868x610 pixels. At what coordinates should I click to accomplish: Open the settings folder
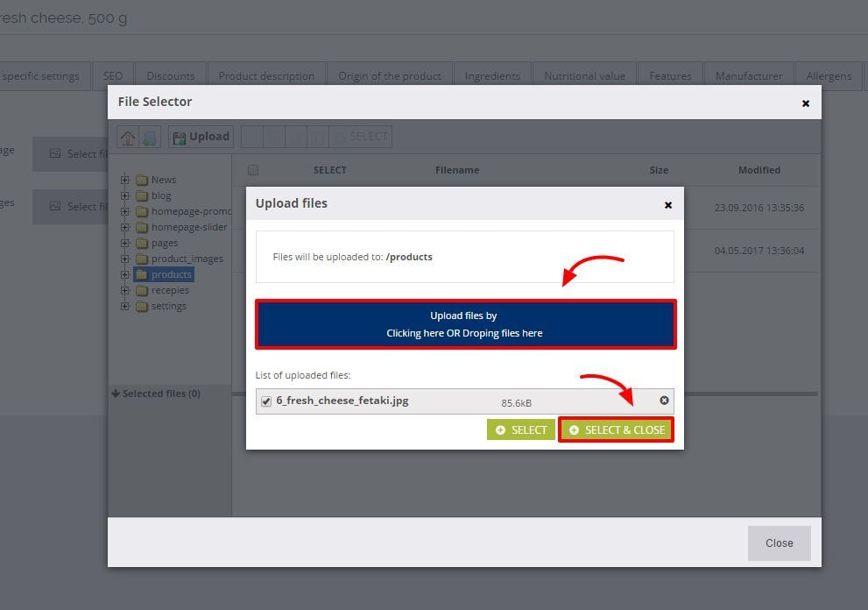[169, 306]
